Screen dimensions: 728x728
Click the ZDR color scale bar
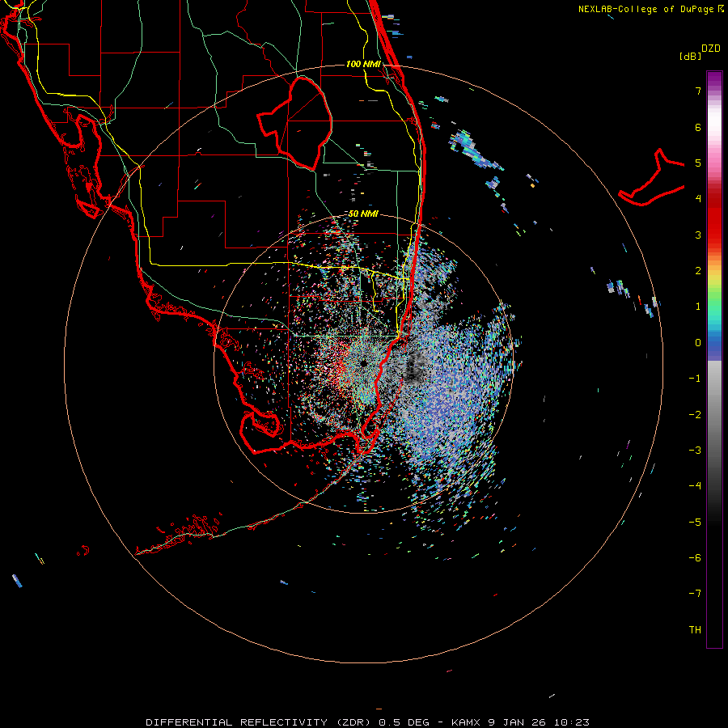(714, 359)
